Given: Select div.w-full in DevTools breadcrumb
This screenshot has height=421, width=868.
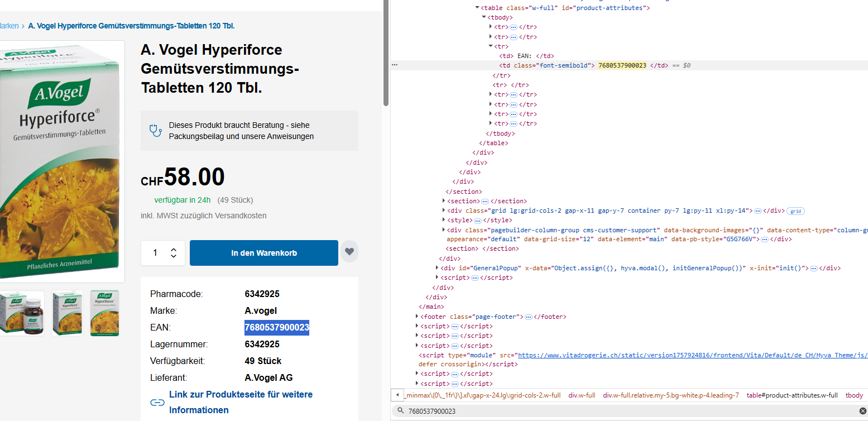Looking at the screenshot, I should coord(582,395).
